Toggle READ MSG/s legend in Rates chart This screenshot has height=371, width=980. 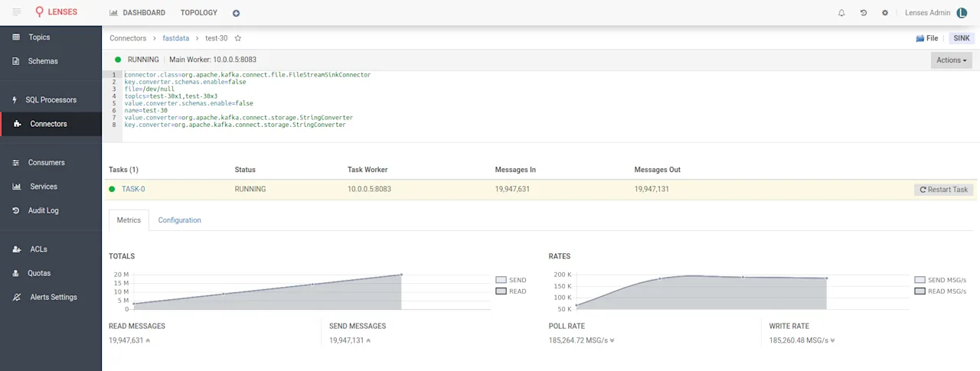[940, 291]
